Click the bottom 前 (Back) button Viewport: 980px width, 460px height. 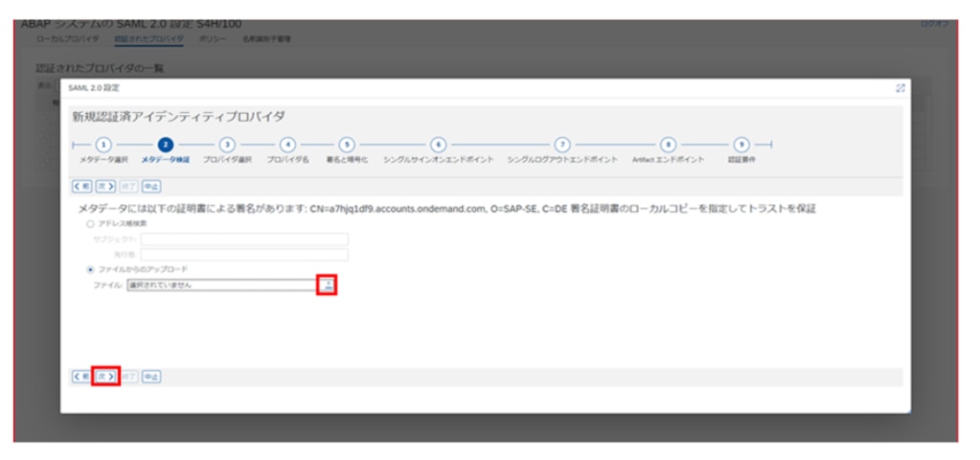[82, 377]
